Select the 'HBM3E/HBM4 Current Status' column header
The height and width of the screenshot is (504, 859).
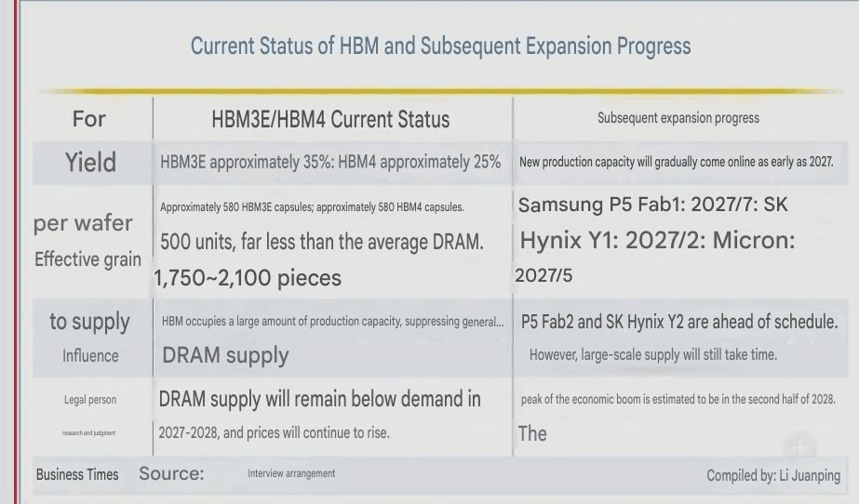330,119
